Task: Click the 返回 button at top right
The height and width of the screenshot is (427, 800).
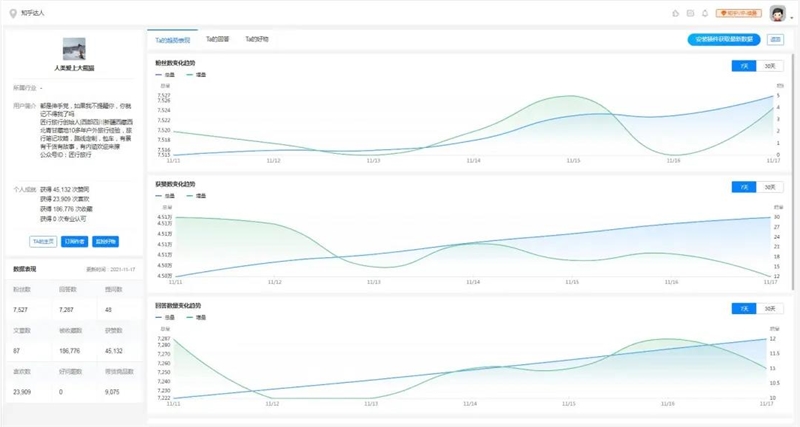Action: 776,39
